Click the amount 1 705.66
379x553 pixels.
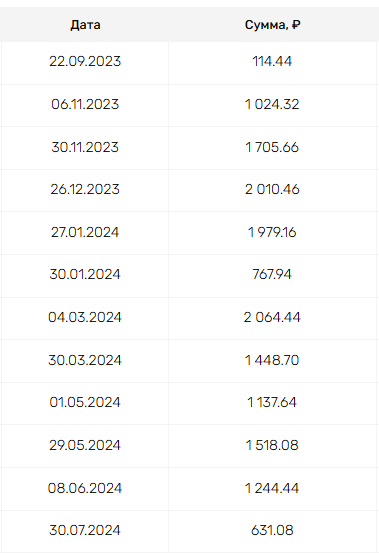point(272,147)
